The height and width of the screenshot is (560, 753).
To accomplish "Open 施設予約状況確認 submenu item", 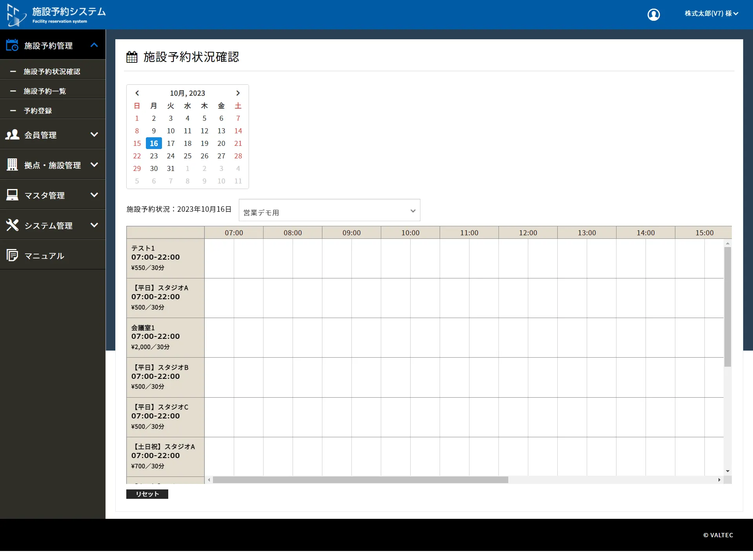I will click(53, 71).
